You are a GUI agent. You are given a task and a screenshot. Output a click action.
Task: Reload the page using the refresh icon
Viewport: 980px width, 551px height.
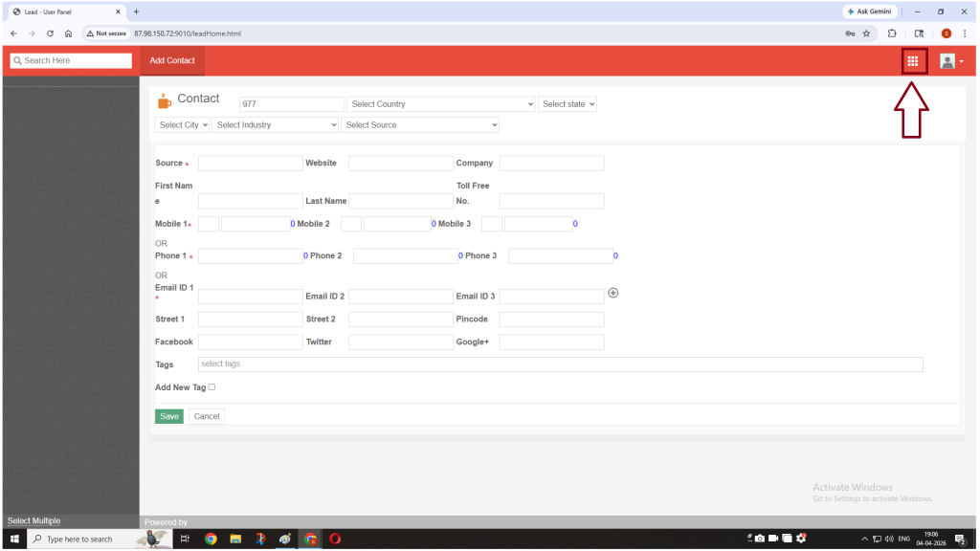pos(50,33)
